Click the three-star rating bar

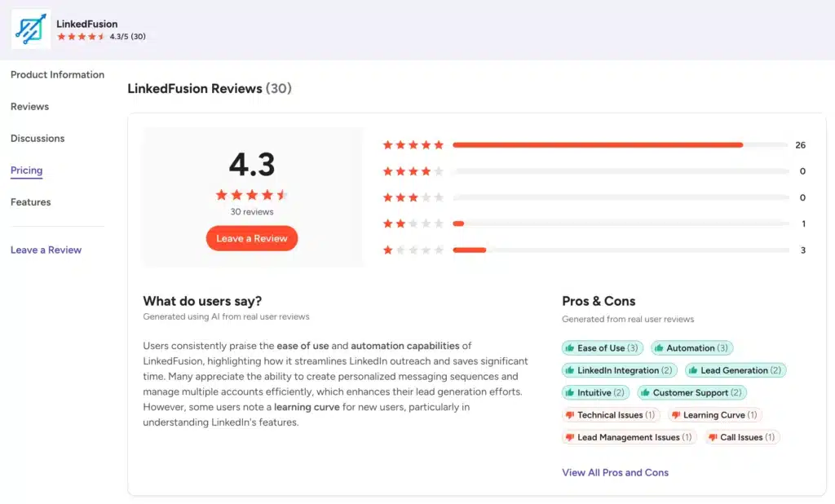click(621, 197)
